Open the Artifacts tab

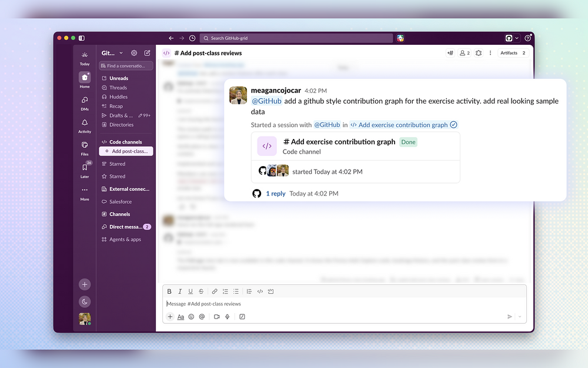click(x=513, y=53)
